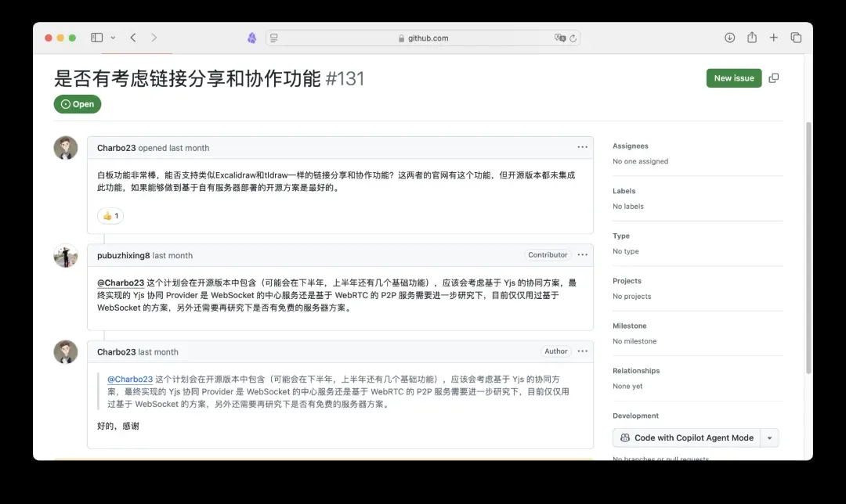Image resolution: width=846 pixels, height=504 pixels.
Task: Open pubuzhixing8 profile link
Action: (x=123, y=255)
